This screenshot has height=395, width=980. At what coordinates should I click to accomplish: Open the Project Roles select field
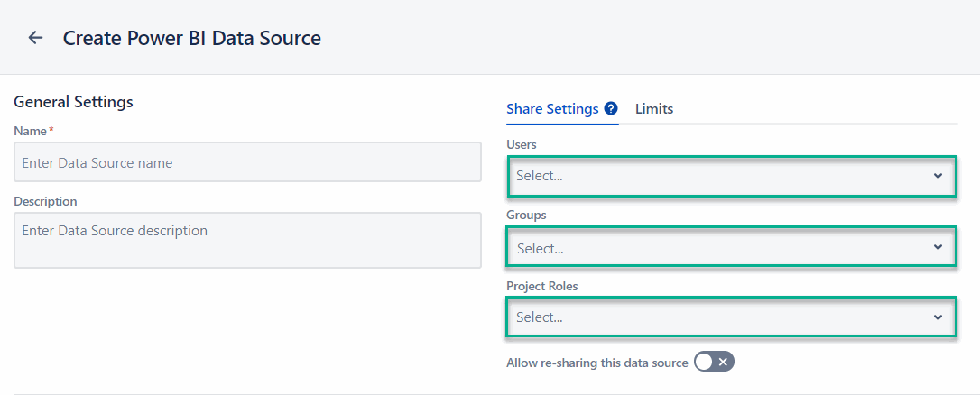(713, 317)
